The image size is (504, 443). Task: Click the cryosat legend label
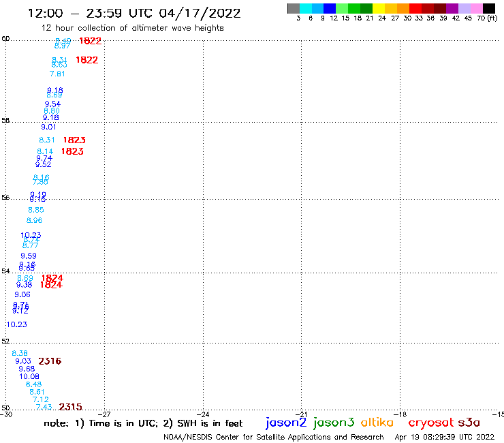click(x=430, y=423)
